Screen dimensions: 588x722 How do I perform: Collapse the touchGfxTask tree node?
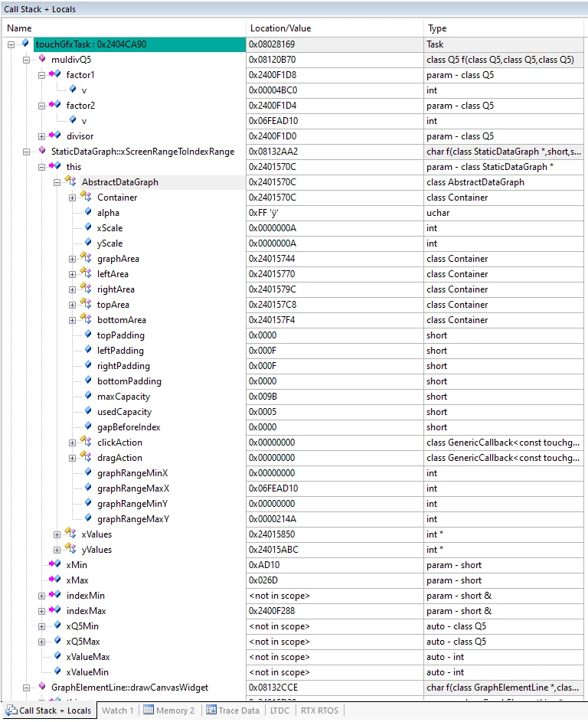click(x=11, y=44)
